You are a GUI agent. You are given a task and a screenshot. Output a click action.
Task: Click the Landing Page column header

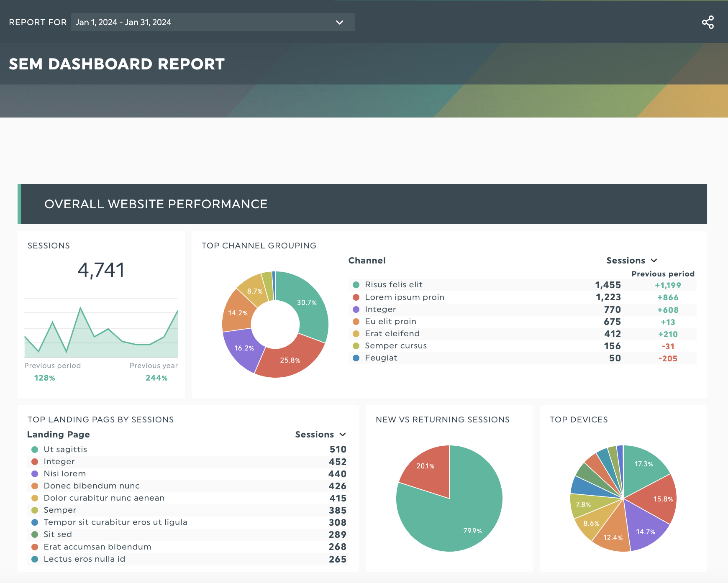tap(59, 435)
